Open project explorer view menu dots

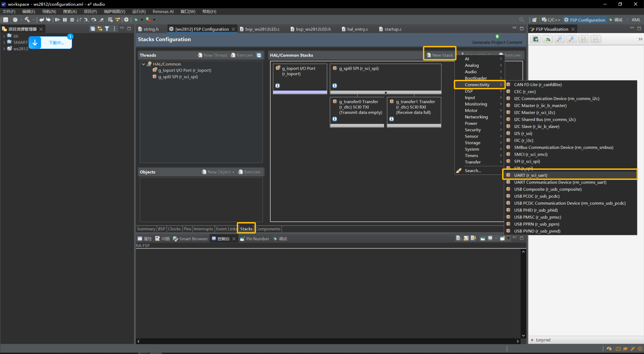114,29
